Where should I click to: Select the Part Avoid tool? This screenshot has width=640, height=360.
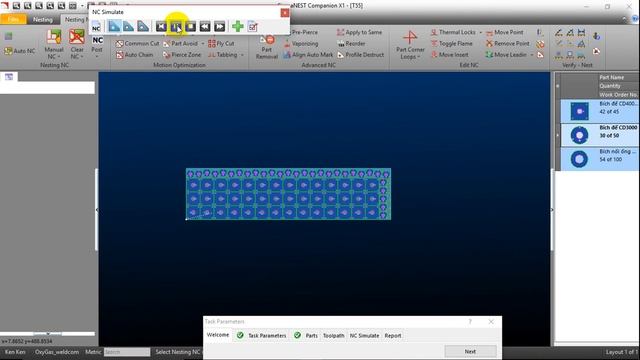click(180, 43)
